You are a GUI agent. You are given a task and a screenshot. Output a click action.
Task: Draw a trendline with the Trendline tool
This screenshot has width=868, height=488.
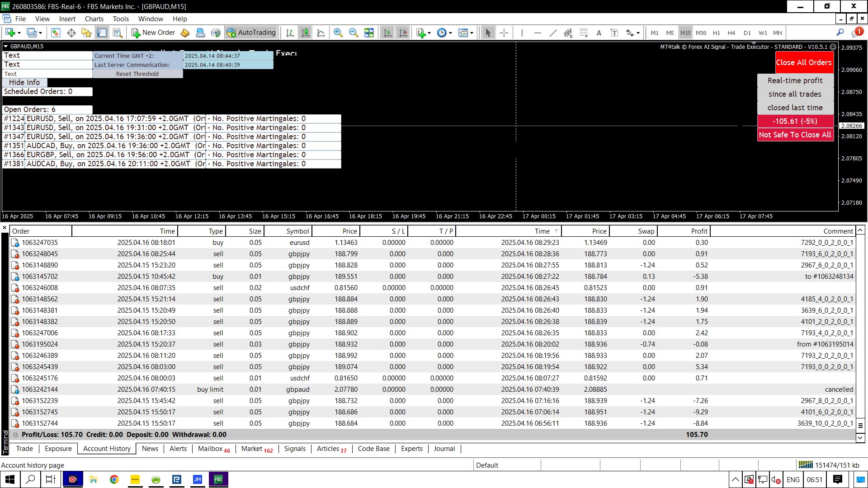tap(552, 33)
